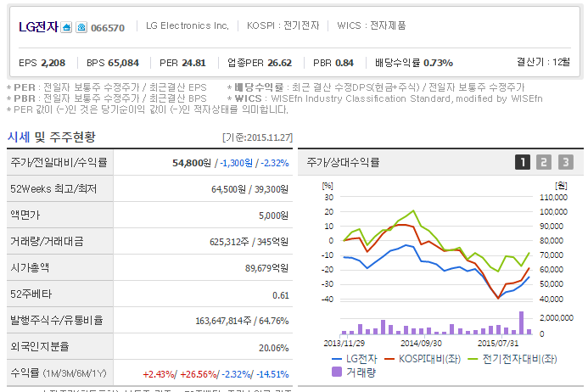Click the LG전자 company name heading
This screenshot has height=392, width=588.
tap(38, 27)
